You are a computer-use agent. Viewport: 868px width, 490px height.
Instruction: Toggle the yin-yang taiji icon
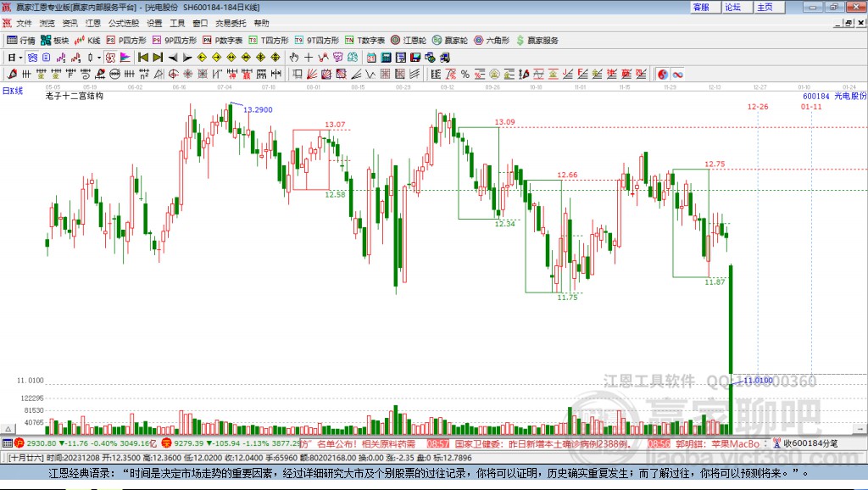(663, 75)
